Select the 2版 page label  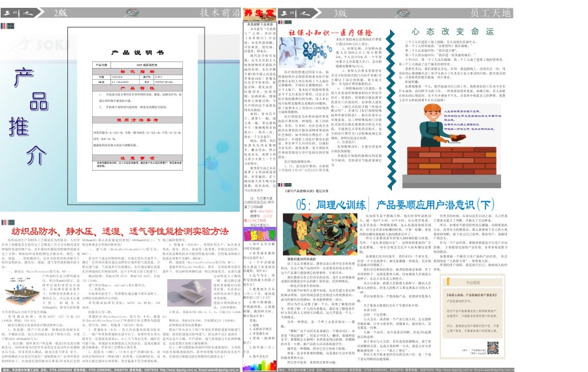click(61, 12)
